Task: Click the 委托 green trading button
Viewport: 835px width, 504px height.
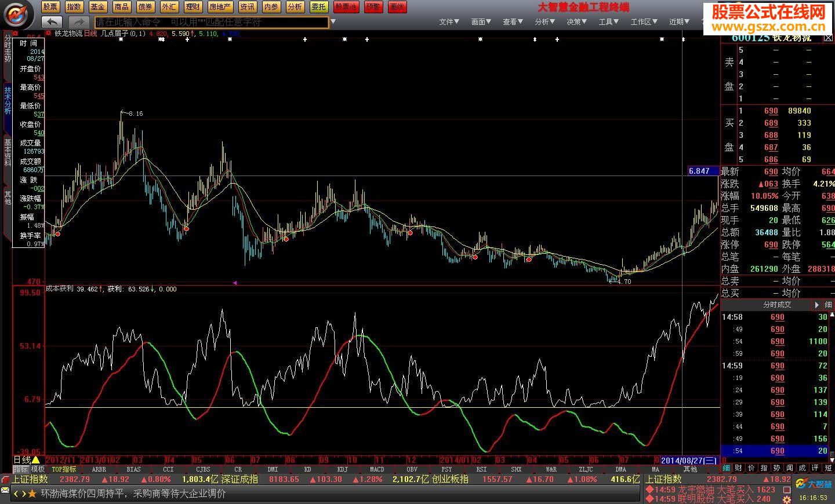Action: click(x=318, y=7)
